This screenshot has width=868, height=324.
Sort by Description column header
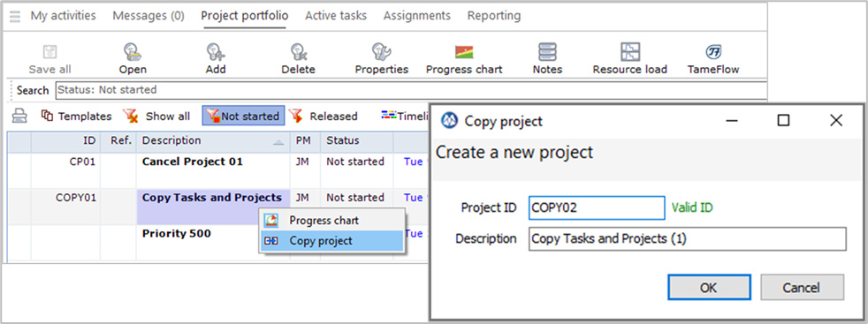point(213,141)
